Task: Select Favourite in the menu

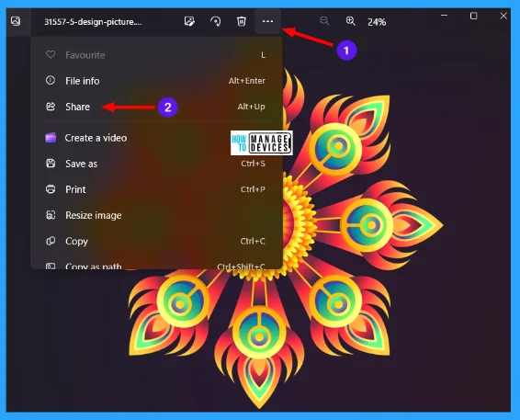Action: coord(156,55)
